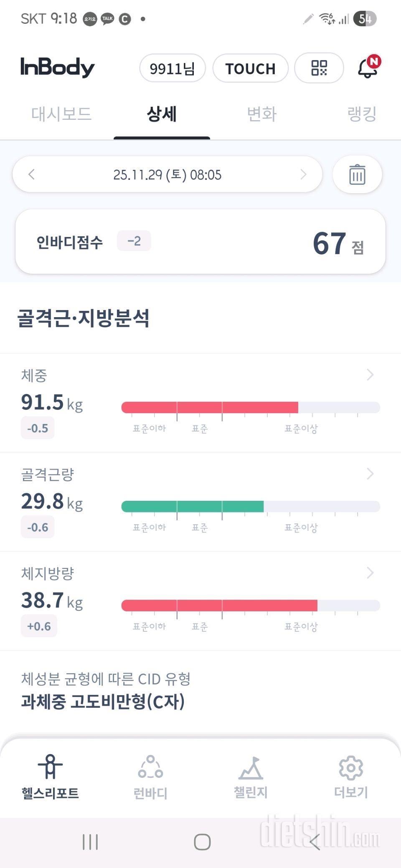The image size is (401, 868).
Task: Tap the red 체중 range bar
Action: pos(210,407)
